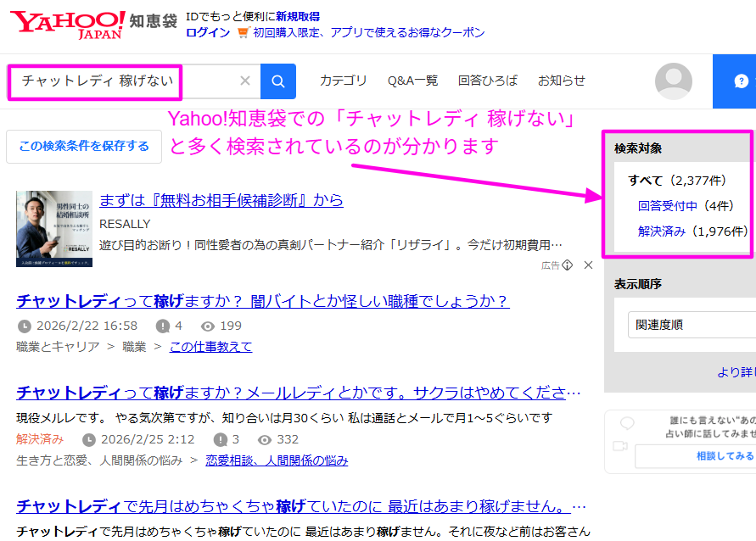Click the video camera icon in consultation box
The width and height of the screenshot is (756, 541).
point(620,446)
